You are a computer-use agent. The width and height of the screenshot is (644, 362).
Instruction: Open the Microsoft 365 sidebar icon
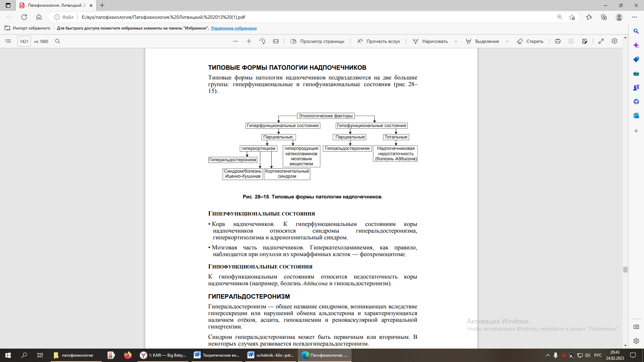(x=636, y=102)
